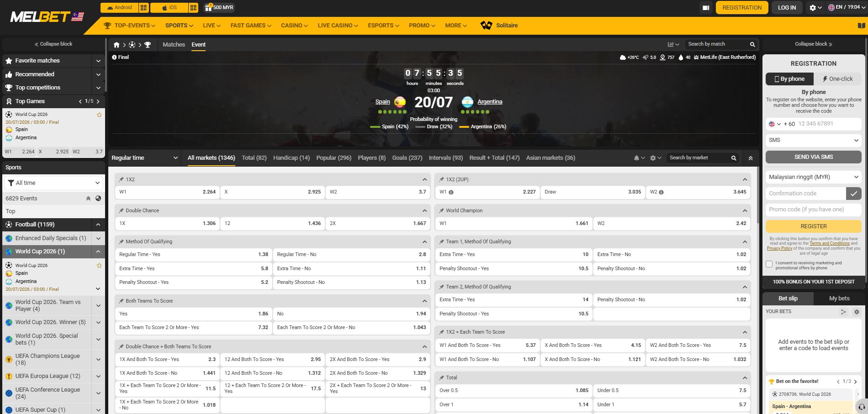This screenshot has width=868, height=414.
Task: Click the LOG IN button
Action: point(787,7)
